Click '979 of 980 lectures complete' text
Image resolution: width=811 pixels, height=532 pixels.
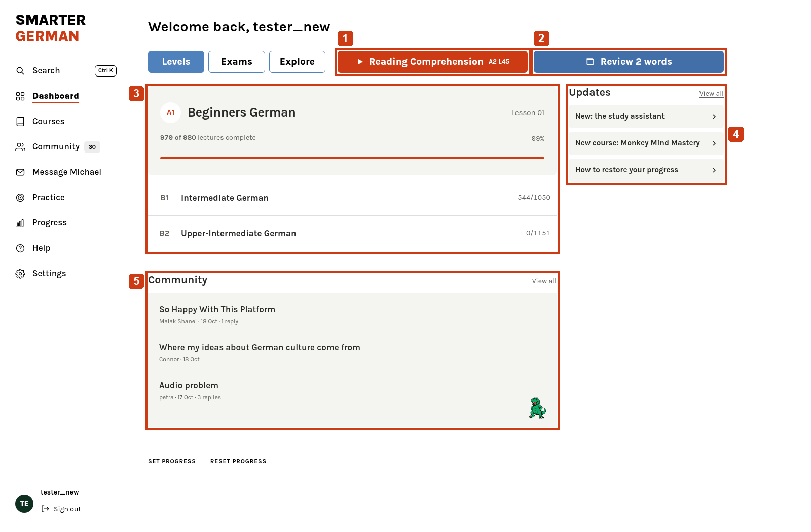208,138
